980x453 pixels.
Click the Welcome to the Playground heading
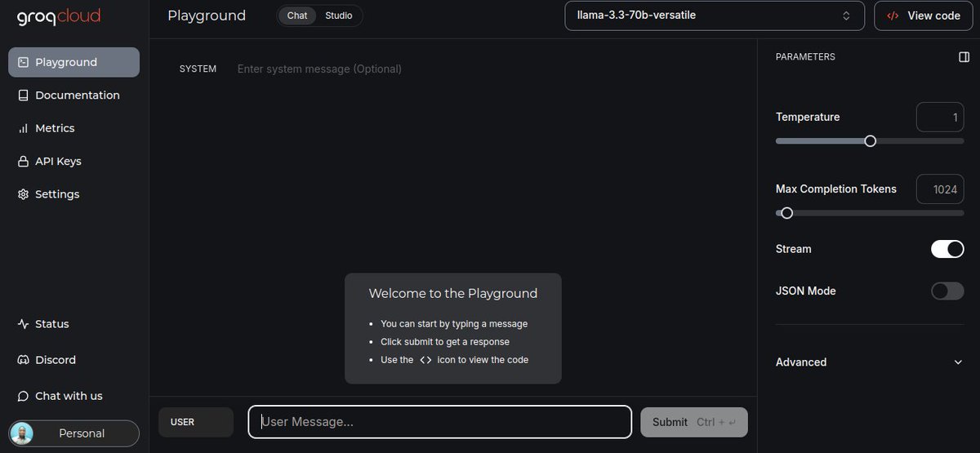point(453,294)
